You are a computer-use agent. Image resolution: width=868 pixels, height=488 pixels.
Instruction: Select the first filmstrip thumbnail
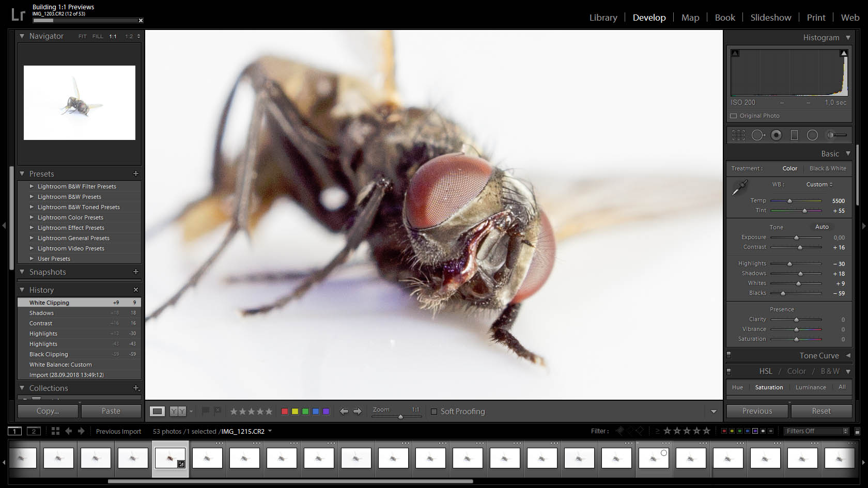coord(23,458)
